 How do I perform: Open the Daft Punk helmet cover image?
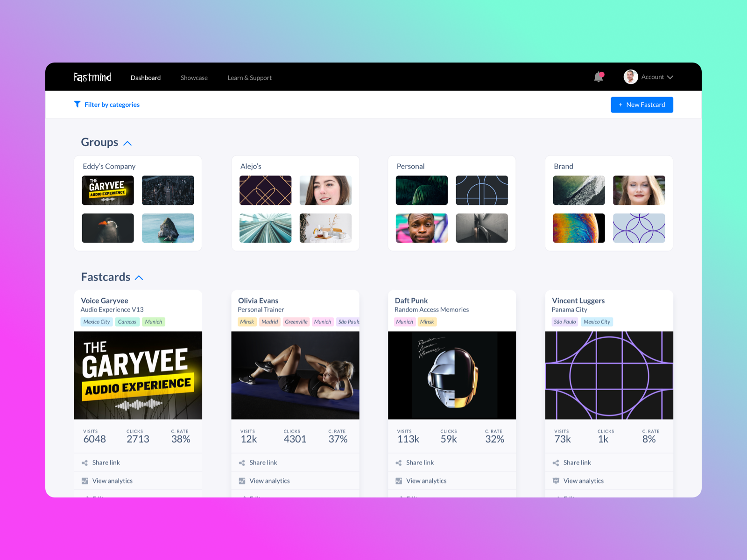pos(452,375)
